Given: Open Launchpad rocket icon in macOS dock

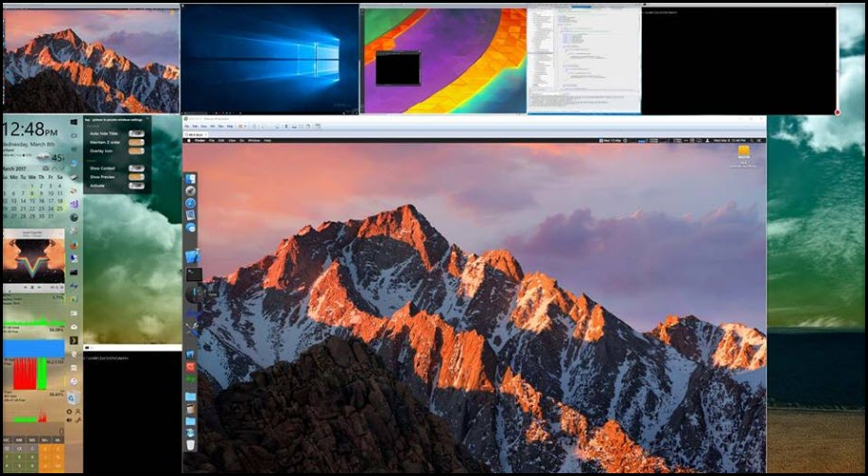Looking at the screenshot, I should coord(190,190).
